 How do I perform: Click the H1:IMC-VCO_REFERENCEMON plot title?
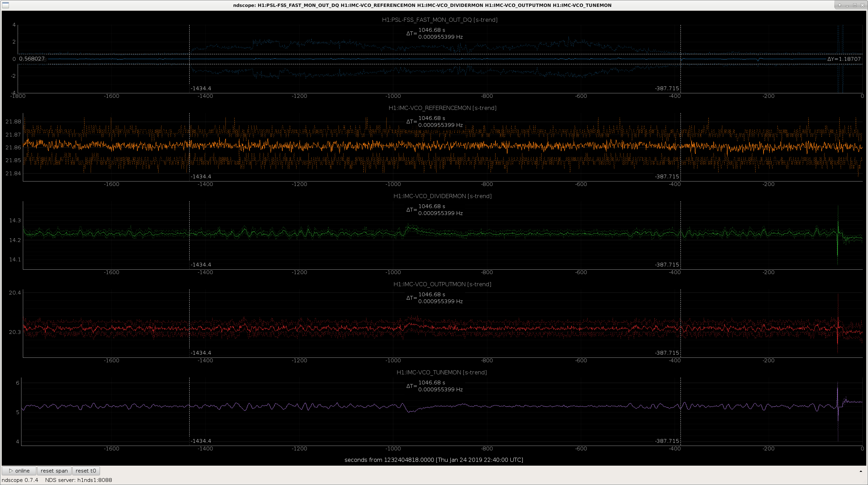pyautogui.click(x=442, y=108)
